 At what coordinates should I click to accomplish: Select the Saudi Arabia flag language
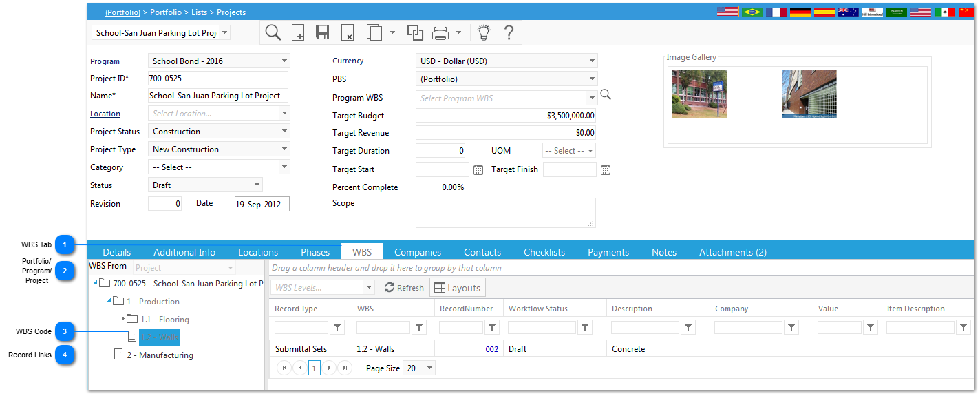tap(896, 12)
